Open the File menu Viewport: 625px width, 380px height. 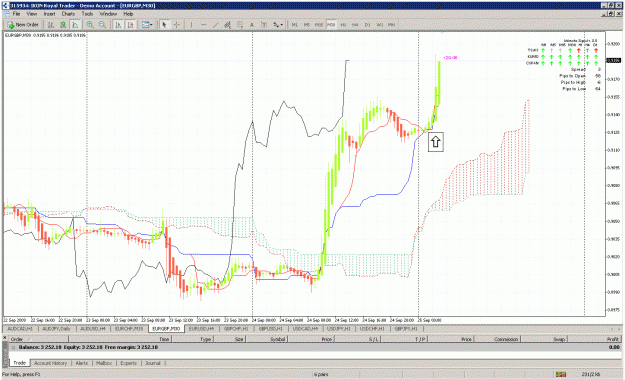pos(16,14)
